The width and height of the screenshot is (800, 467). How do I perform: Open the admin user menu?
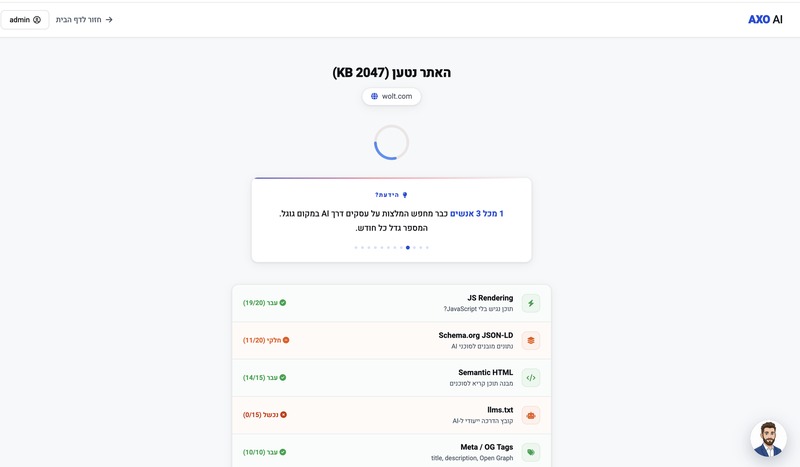[25, 19]
